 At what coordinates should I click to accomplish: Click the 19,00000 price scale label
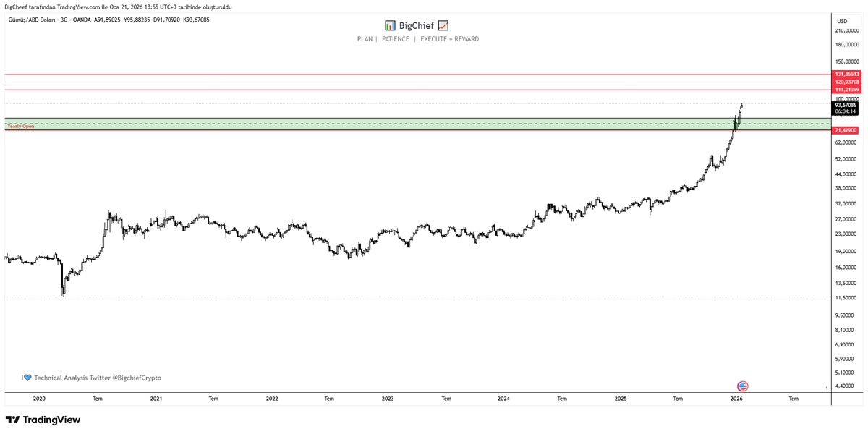847,252
